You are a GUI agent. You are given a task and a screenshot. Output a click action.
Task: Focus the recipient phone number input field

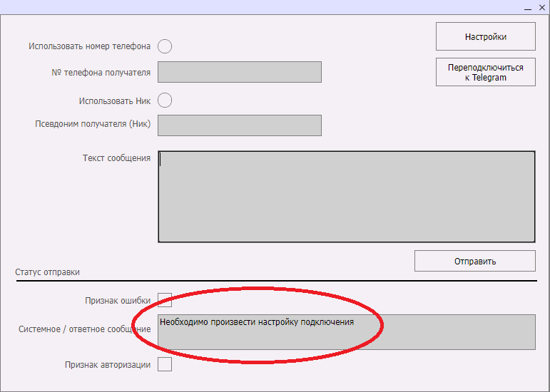pyautogui.click(x=239, y=72)
